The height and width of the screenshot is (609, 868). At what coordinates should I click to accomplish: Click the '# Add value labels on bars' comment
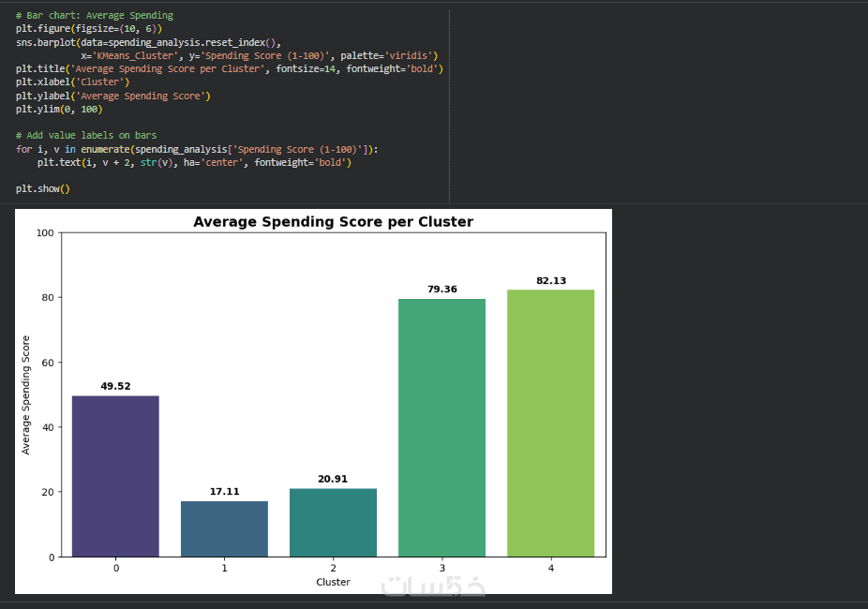[86, 136]
